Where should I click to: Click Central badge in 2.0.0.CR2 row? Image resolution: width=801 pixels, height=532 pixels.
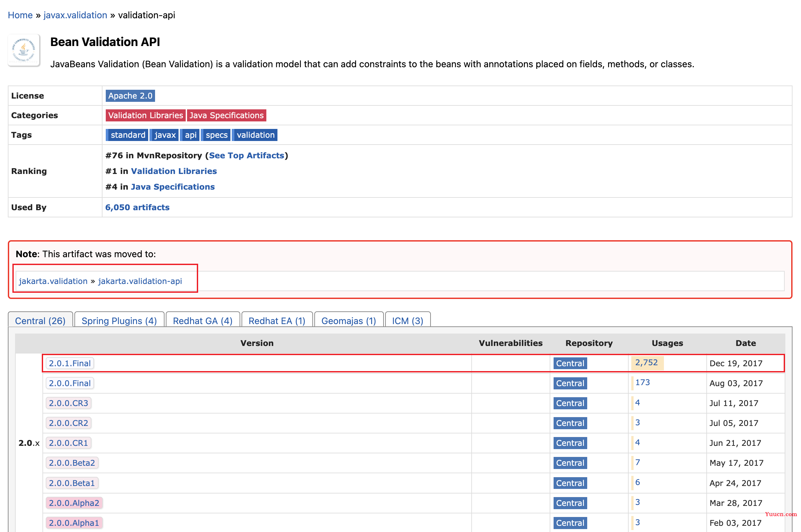click(570, 423)
